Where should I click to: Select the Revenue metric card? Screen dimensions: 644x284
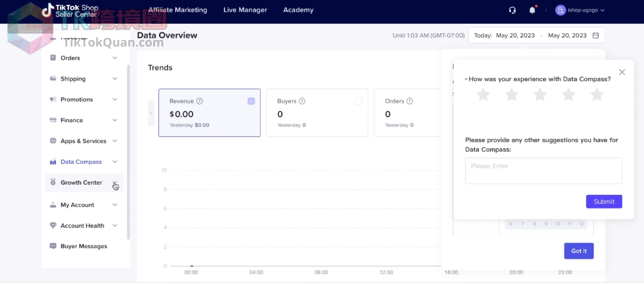(x=209, y=113)
